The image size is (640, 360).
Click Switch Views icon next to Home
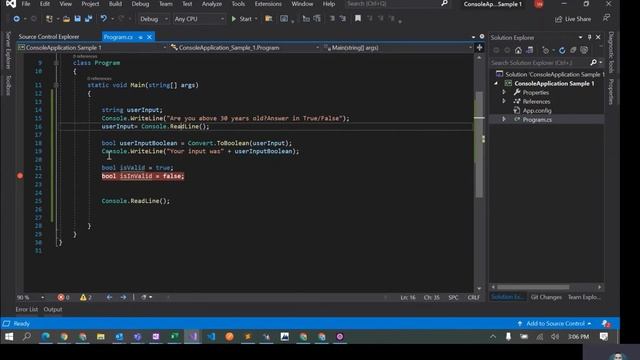point(529,50)
